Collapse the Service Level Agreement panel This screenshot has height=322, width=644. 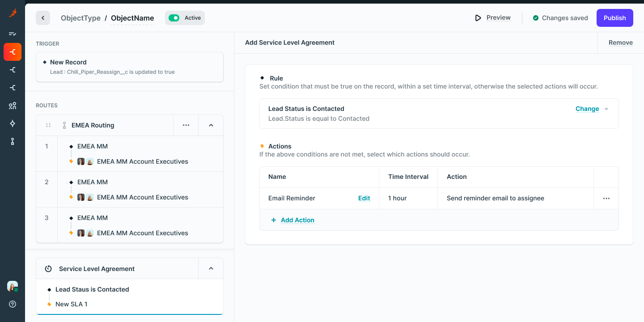[x=211, y=269]
